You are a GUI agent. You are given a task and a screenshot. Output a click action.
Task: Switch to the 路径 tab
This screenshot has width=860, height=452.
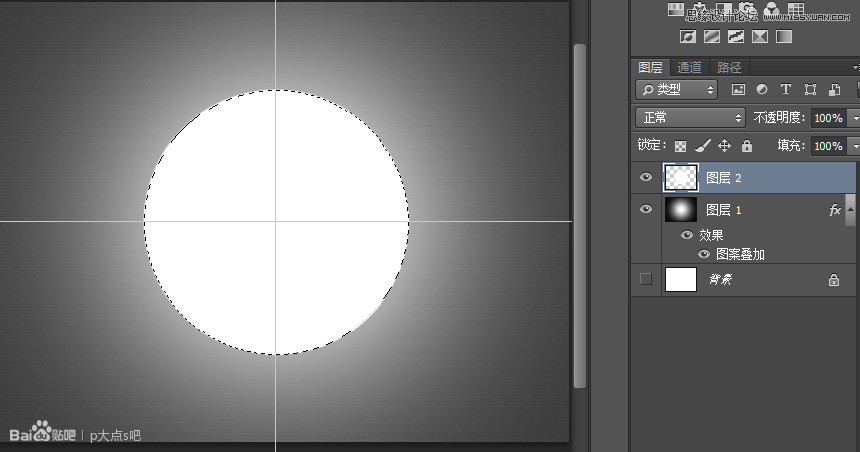click(729, 68)
